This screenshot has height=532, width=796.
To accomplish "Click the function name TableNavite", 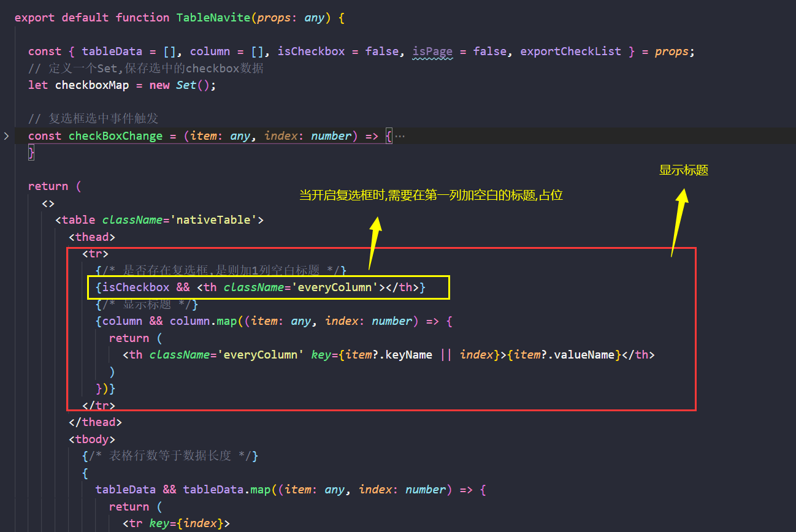I will tap(213, 18).
